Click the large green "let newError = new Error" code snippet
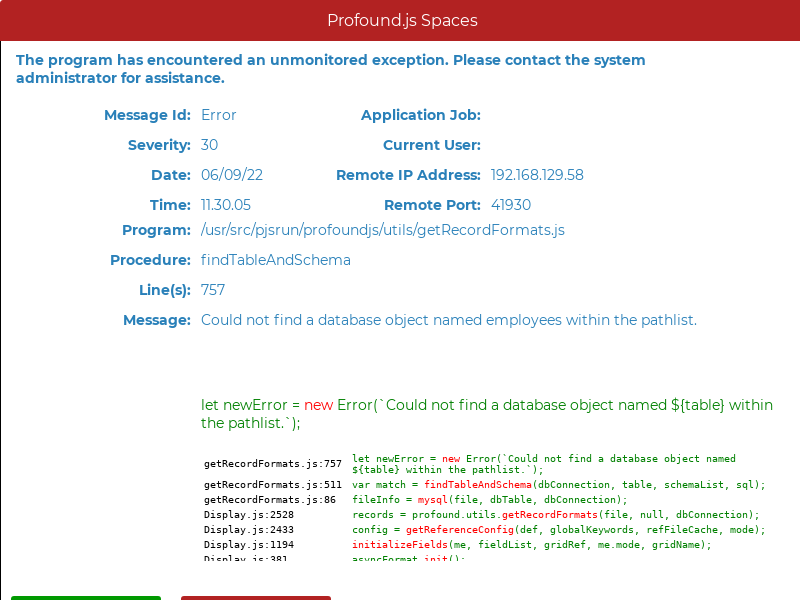Image resolution: width=800 pixels, height=600 pixels. 487,414
